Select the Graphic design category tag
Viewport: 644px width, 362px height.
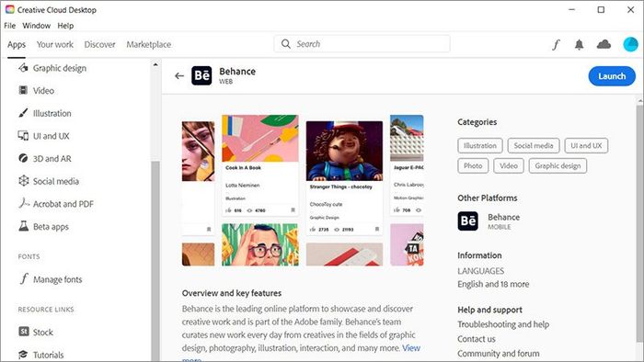pos(558,165)
